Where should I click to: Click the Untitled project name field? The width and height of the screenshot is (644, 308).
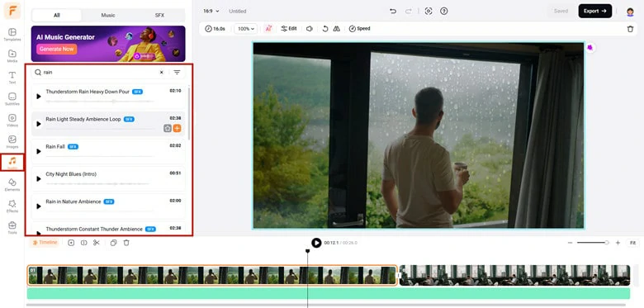tap(238, 11)
